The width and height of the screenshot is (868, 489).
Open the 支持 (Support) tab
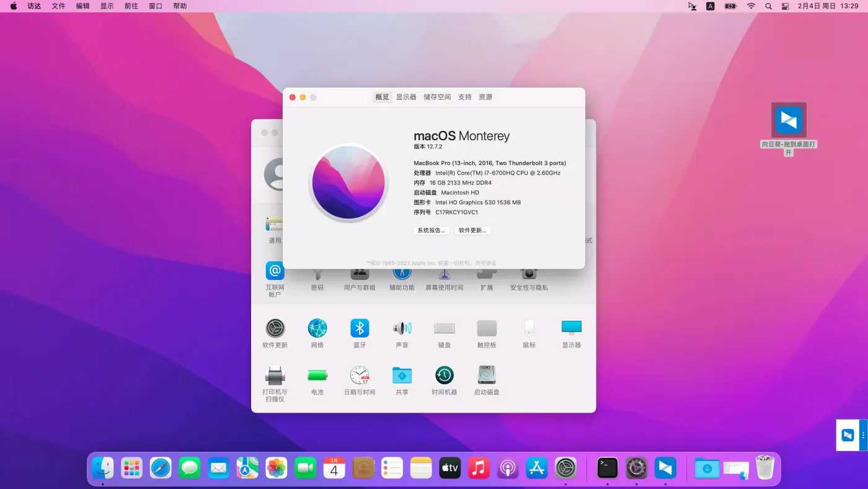[x=464, y=97]
